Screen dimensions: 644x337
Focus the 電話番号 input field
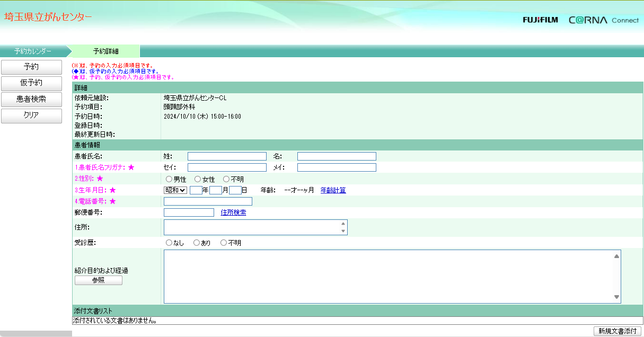click(x=208, y=201)
